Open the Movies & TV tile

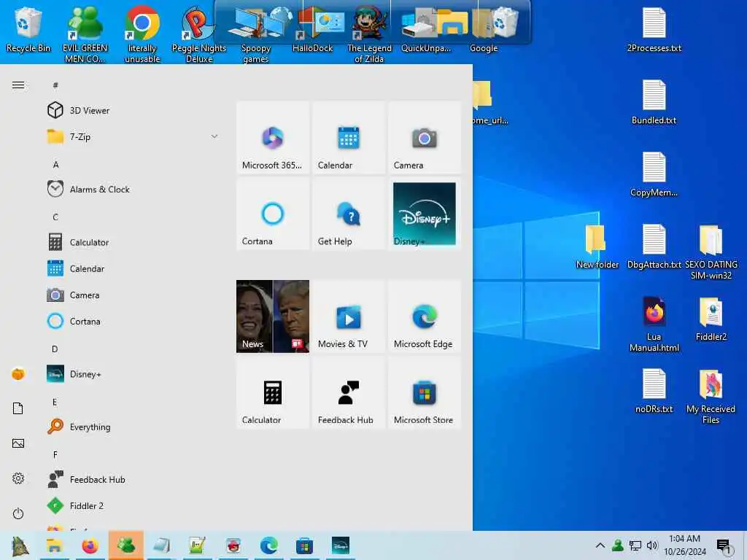pos(349,316)
